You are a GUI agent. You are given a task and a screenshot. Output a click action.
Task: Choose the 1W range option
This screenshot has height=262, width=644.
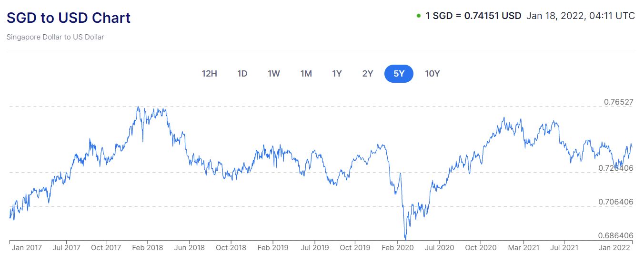click(x=274, y=74)
